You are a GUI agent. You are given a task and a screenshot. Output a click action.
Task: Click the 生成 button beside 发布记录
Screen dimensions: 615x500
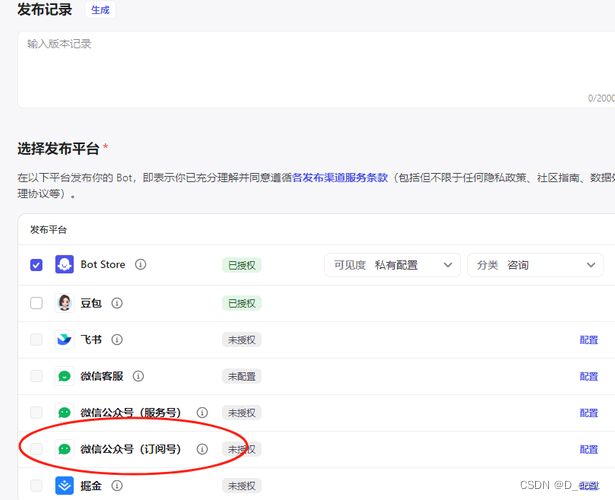tap(100, 10)
